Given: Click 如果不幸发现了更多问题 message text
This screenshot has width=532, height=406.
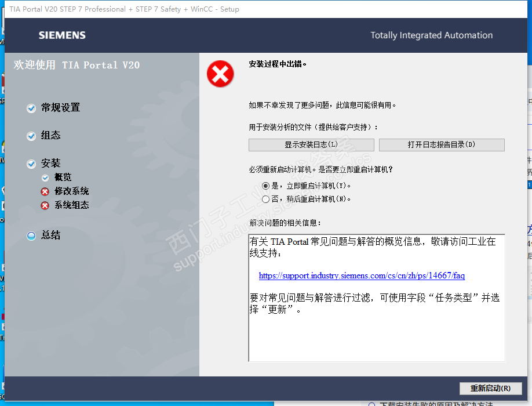Looking at the screenshot, I should (322, 105).
